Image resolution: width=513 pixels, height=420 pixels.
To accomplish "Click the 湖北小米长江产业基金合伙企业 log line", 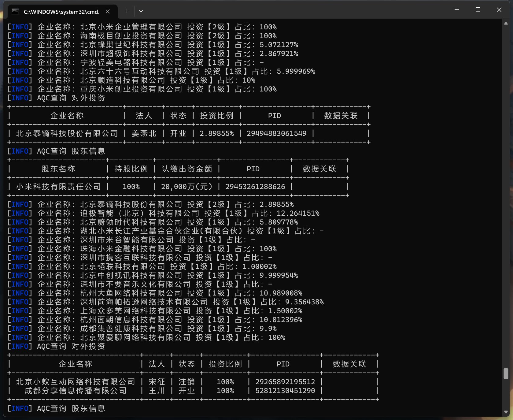I will tap(165, 231).
